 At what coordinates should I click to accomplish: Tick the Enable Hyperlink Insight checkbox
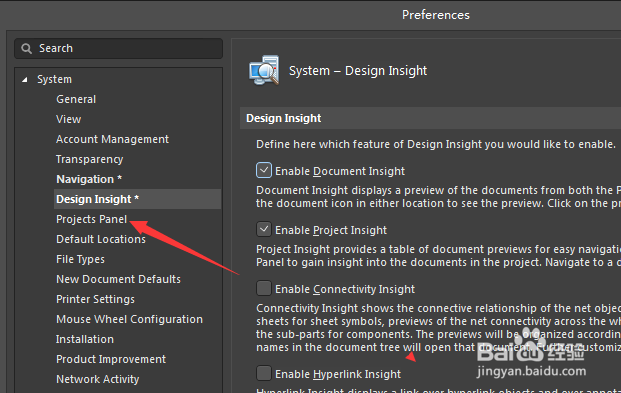264,373
